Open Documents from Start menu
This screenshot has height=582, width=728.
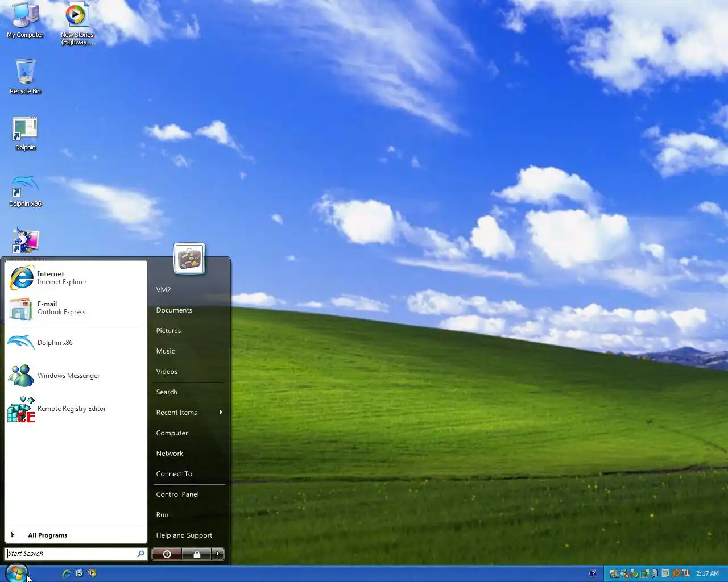174,310
